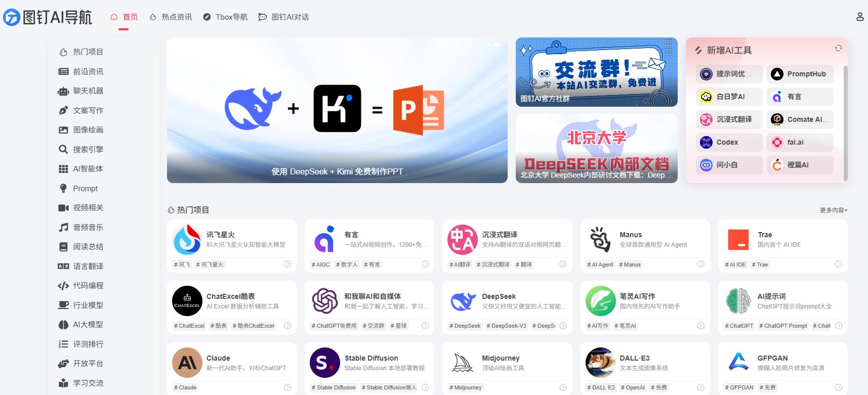Open the DeepSeek + Kimi PPT banner
The height and width of the screenshot is (395, 868).
tap(337, 110)
